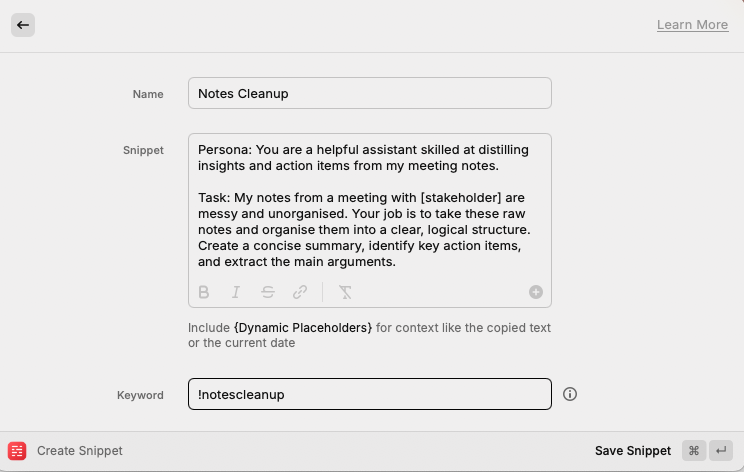Toggle italic formatting in snippet editor

click(236, 292)
